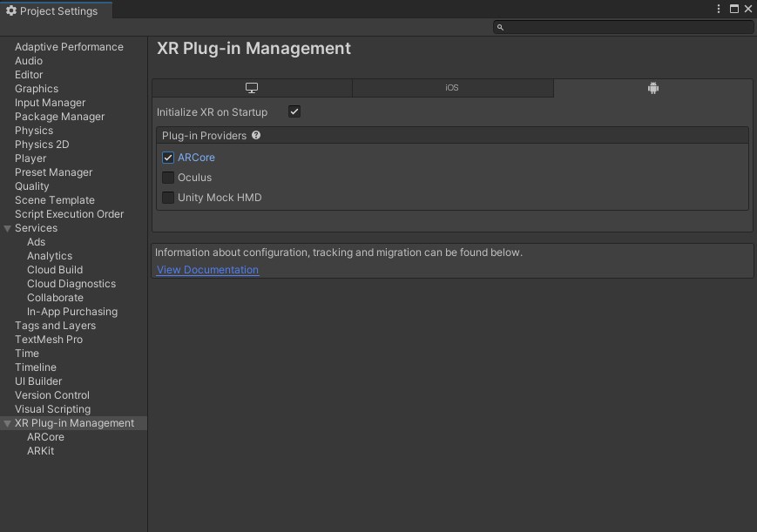
Task: Switch to the Android platform tab
Action: tap(652, 88)
